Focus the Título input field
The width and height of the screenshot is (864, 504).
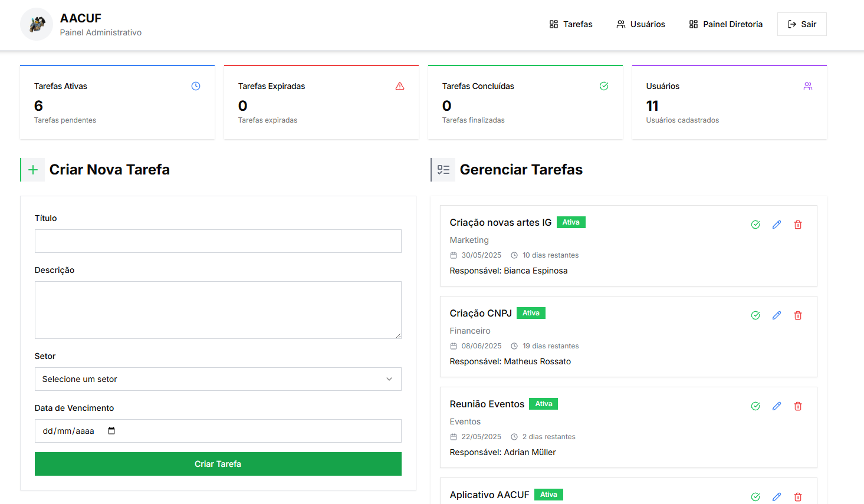[218, 241]
